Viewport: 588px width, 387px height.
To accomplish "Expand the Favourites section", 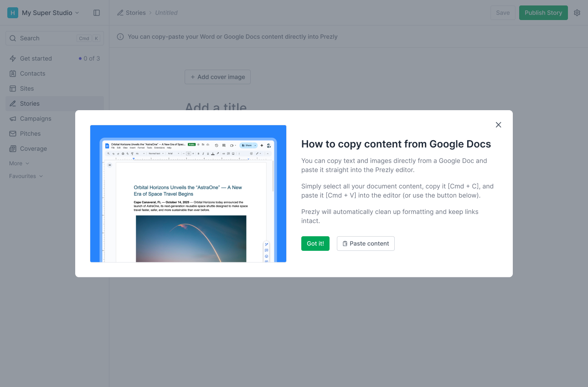I will tap(26, 176).
